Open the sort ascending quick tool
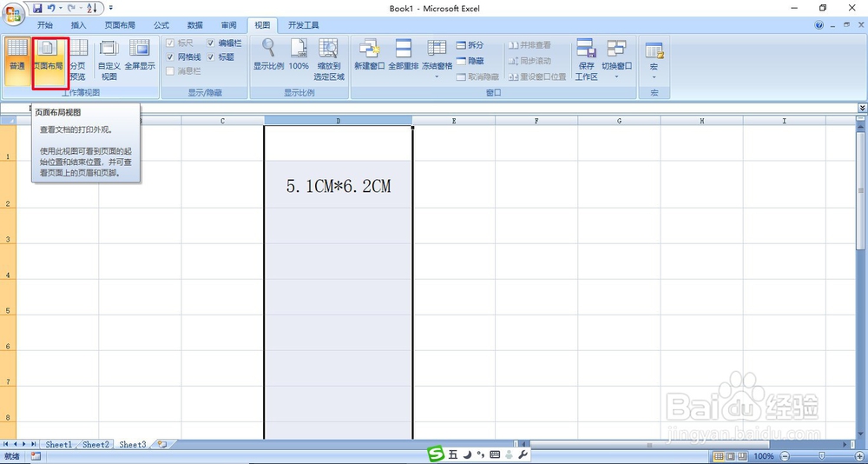Viewport: 868px width, 464px height. pos(92,8)
